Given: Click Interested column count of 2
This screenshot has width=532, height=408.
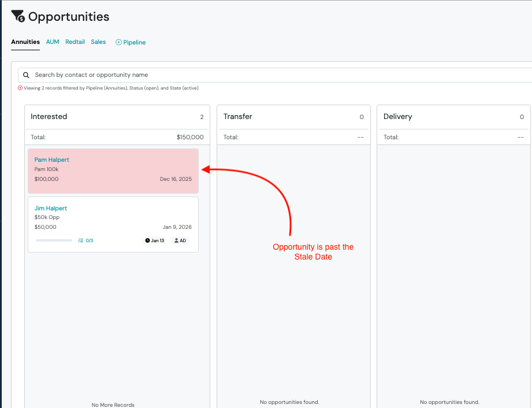Looking at the screenshot, I should [x=202, y=117].
